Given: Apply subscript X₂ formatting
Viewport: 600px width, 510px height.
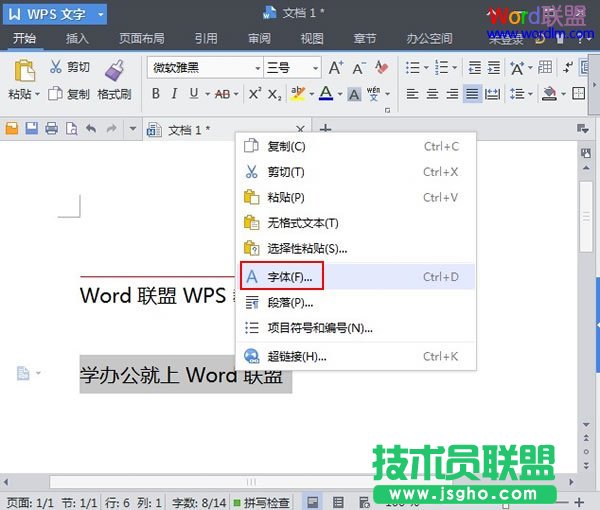Looking at the screenshot, I should (x=274, y=94).
